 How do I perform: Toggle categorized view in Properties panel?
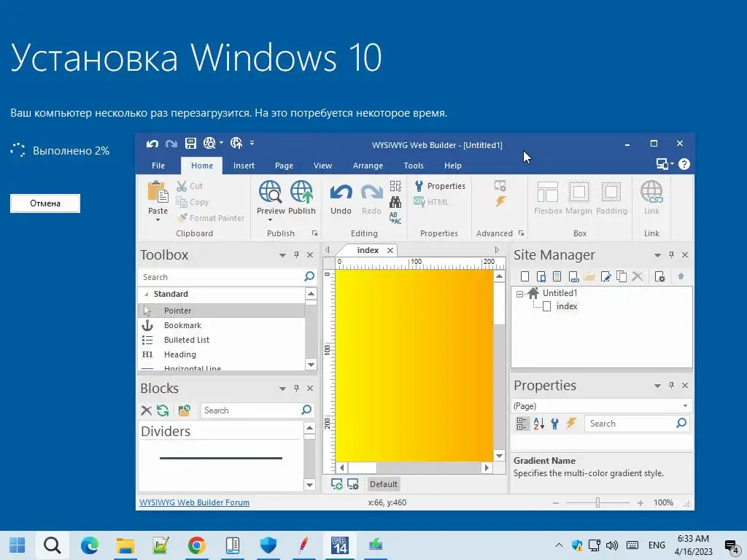(522, 424)
